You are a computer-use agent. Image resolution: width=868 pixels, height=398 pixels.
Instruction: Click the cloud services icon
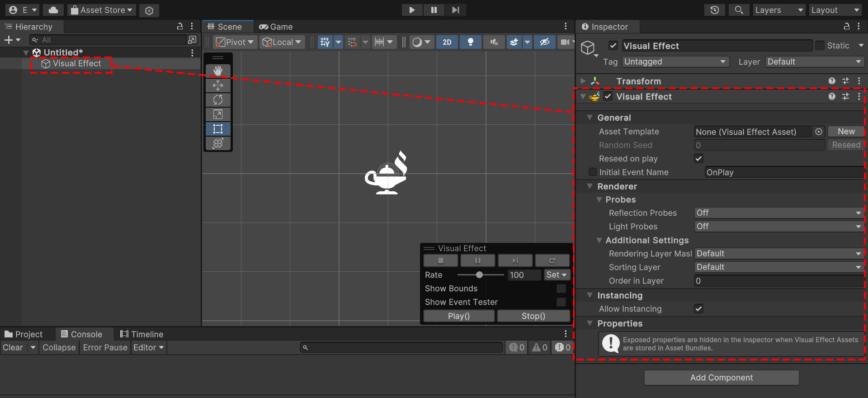pos(53,10)
